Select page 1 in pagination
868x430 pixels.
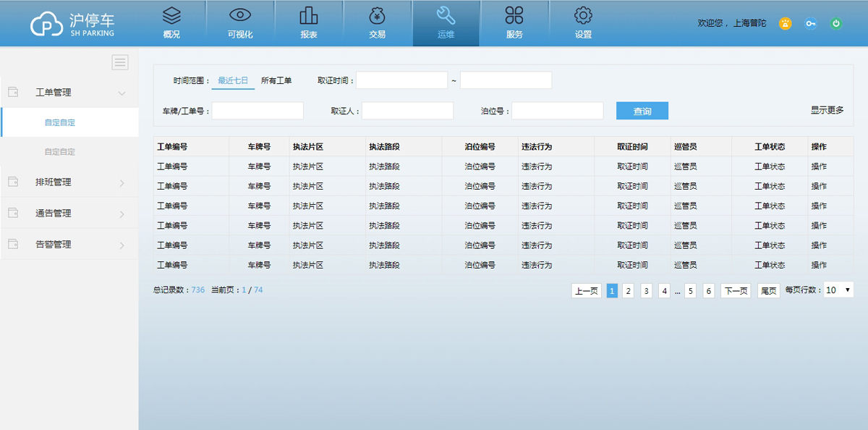click(x=612, y=290)
